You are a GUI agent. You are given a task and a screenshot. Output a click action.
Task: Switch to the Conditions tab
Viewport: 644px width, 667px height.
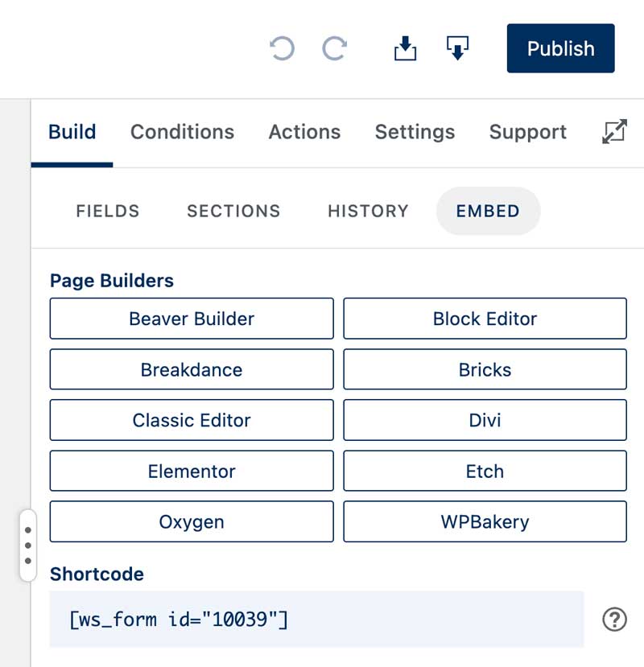coord(182,132)
